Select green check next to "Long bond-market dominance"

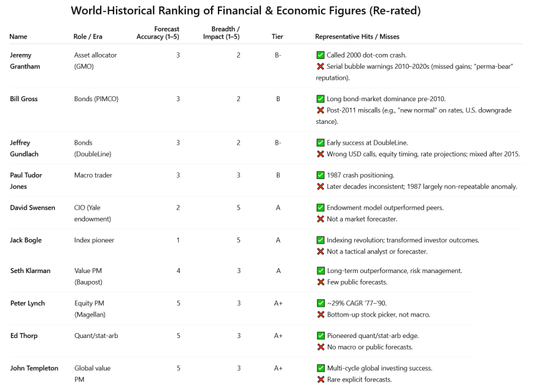[x=320, y=99]
